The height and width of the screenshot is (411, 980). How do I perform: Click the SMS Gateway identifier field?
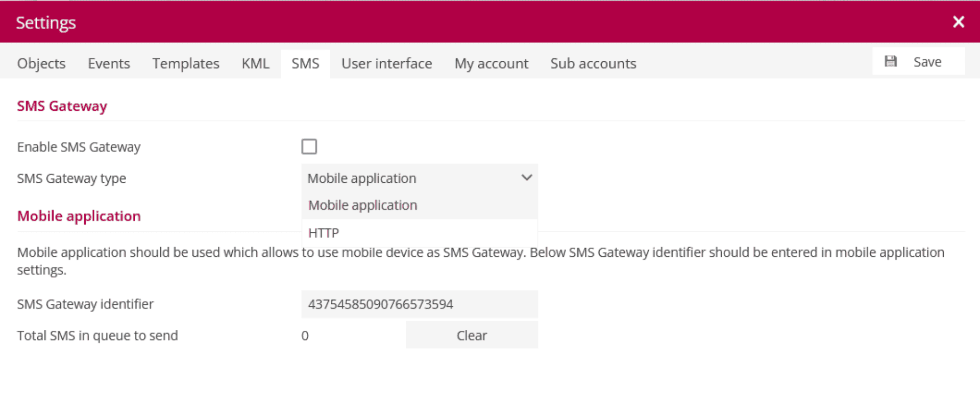click(419, 304)
